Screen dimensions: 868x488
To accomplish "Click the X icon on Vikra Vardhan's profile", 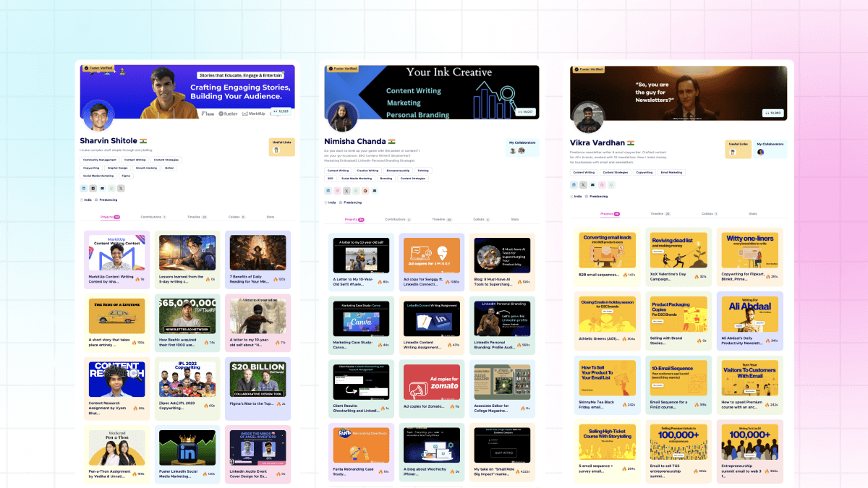I will pyautogui.click(x=583, y=185).
